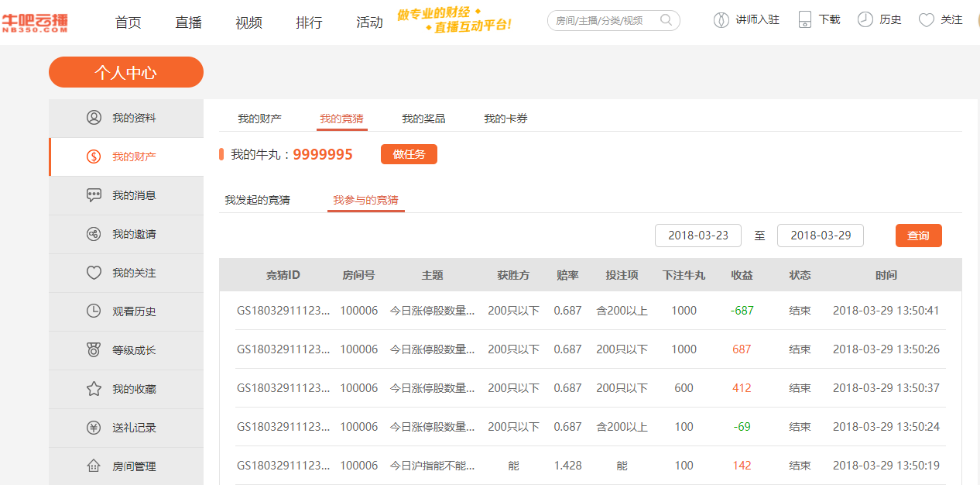Click the 9999995 牛丸 balance
This screenshot has width=980, height=485.
[323, 154]
